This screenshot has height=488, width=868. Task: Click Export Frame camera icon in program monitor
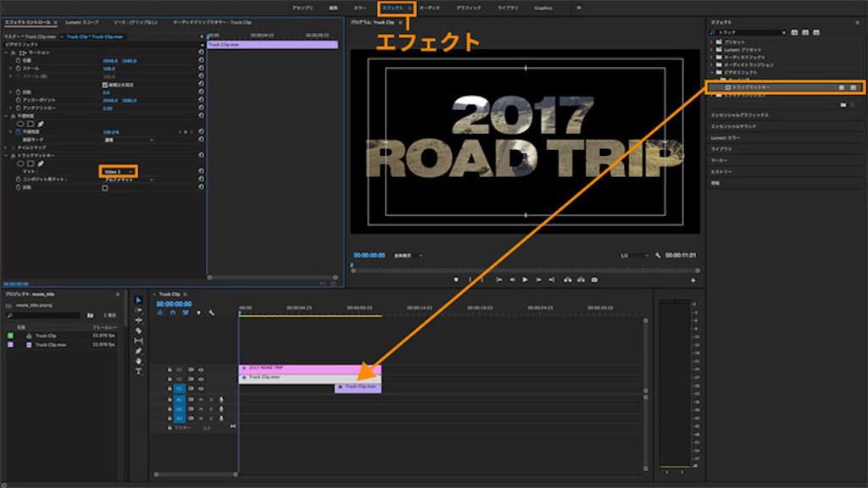click(x=594, y=280)
